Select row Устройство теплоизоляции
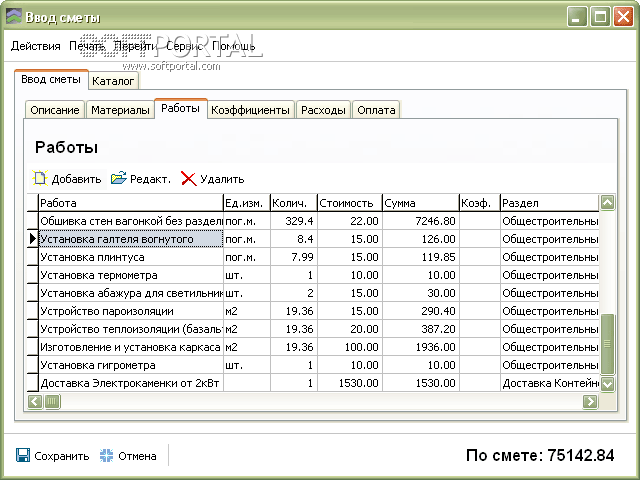This screenshot has width=640, height=480. click(313, 329)
